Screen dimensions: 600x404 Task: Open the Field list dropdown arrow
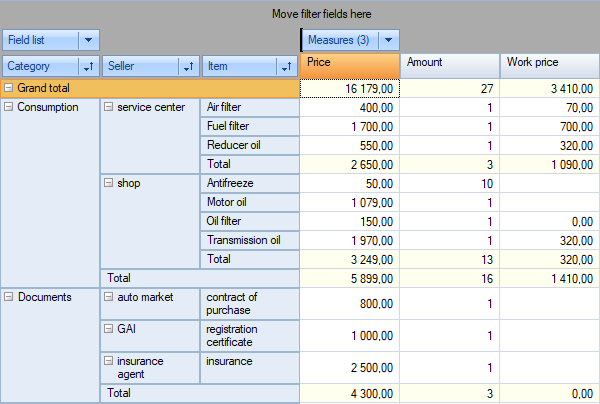coord(89,40)
